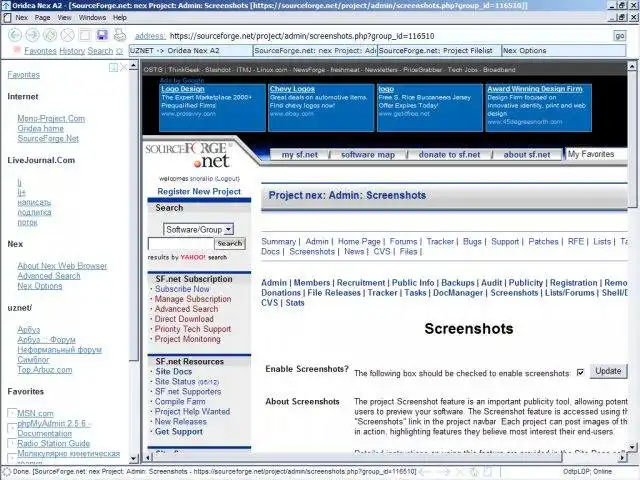Open the donate to sf.net tab

pyautogui.click(x=449, y=155)
